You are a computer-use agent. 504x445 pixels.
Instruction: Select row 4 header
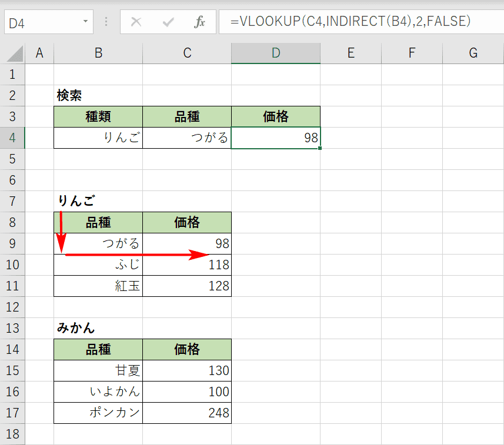click(12, 138)
